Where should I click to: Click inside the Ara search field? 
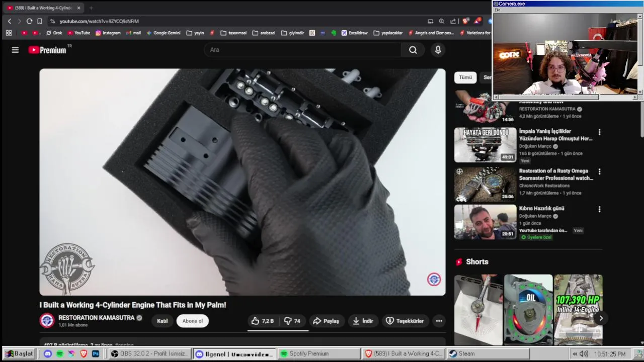click(302, 50)
